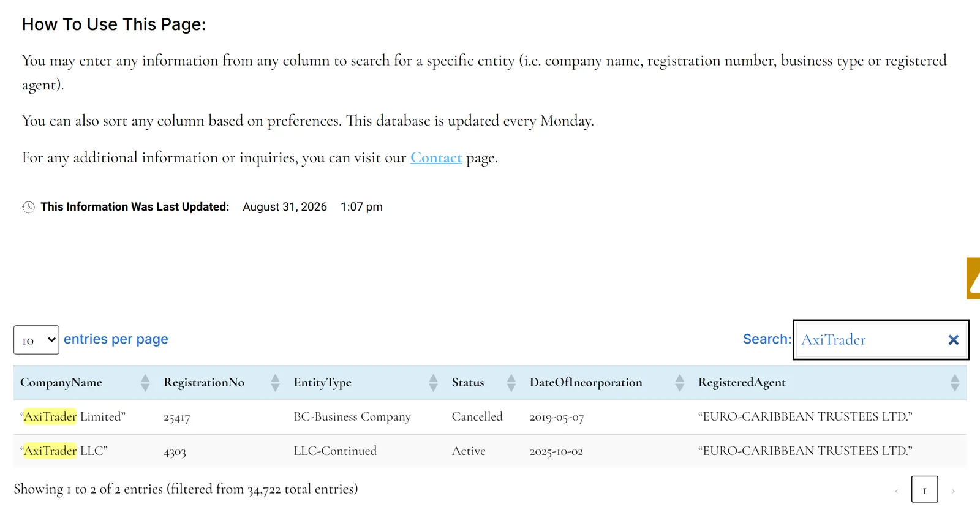Screen dimensions: 980x515
Task: Click the orange tab at the right edge
Action: coord(973,278)
